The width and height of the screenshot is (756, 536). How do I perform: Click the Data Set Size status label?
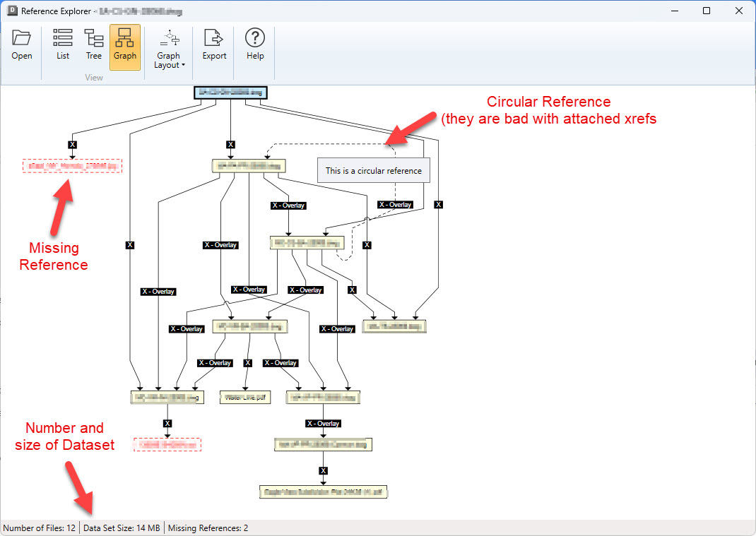[122, 528]
